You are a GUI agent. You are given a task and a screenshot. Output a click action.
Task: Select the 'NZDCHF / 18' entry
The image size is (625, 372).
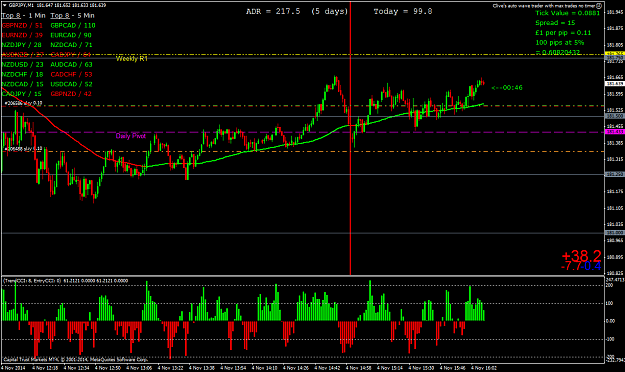pos(23,75)
